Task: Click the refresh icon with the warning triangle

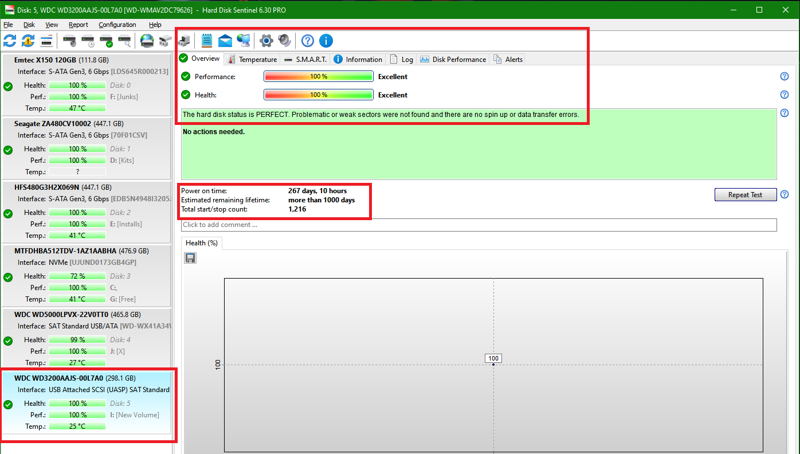Action: click(x=28, y=41)
